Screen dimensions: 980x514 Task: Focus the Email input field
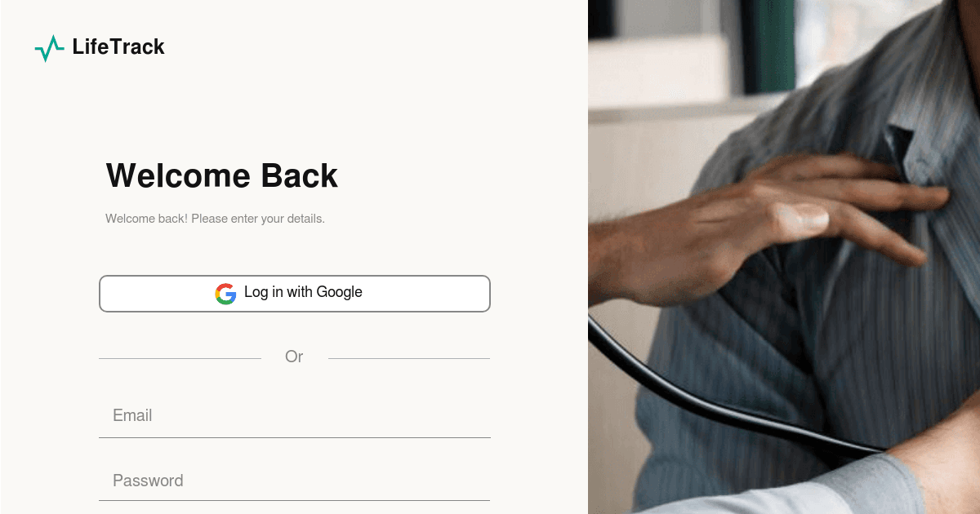coord(295,416)
